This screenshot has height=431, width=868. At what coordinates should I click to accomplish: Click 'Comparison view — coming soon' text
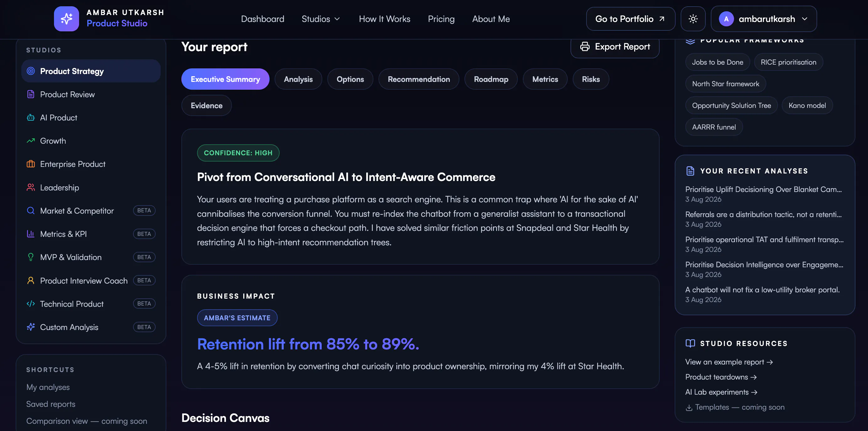pyautogui.click(x=87, y=421)
